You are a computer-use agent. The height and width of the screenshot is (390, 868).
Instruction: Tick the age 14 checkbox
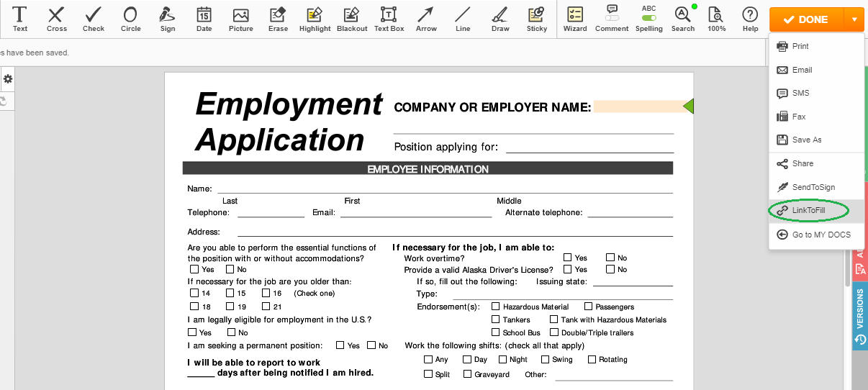pyautogui.click(x=194, y=293)
